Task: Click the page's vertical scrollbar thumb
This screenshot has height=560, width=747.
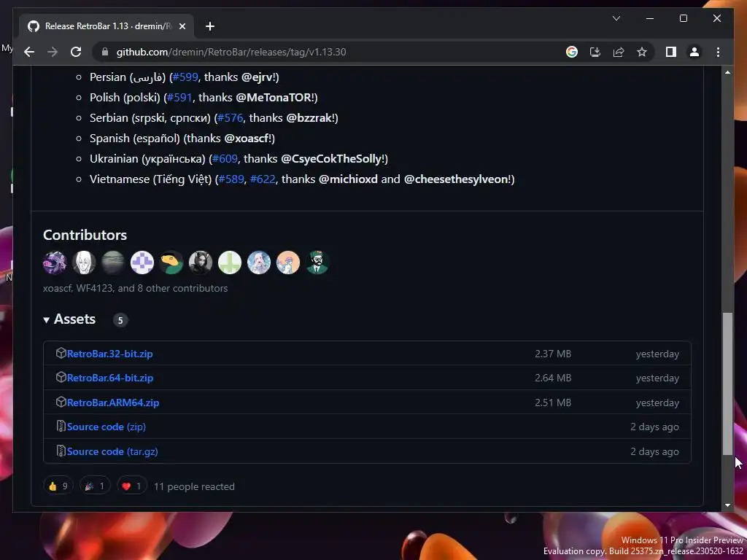Action: tap(727, 384)
